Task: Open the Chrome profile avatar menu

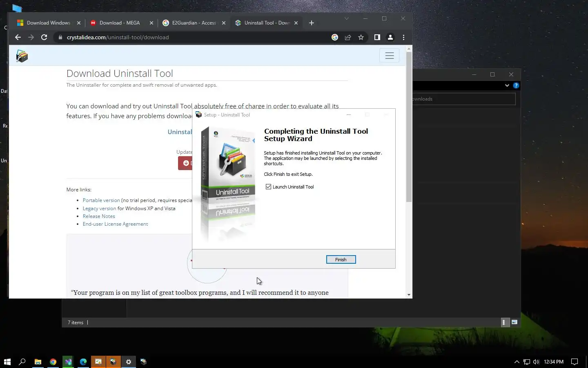Action: click(x=390, y=37)
